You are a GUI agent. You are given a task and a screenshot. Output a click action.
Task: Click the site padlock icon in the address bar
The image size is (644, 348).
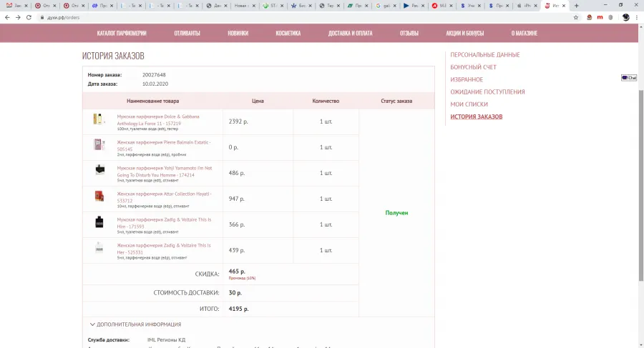(x=42, y=18)
